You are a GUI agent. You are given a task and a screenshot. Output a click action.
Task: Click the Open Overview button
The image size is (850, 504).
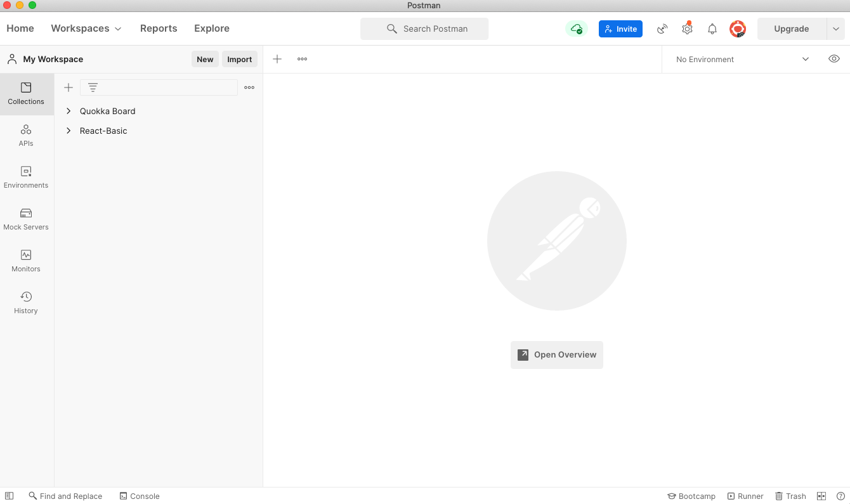(x=557, y=355)
